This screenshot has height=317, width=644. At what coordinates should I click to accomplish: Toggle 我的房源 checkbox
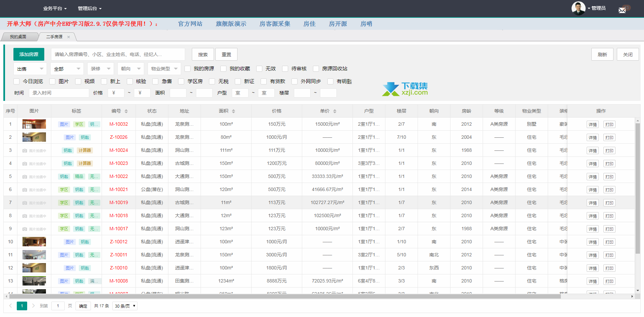tap(187, 69)
